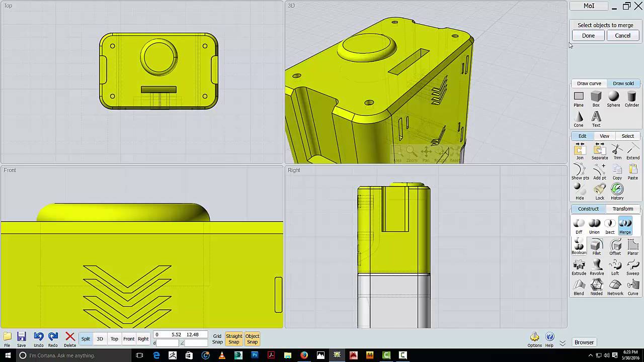The image size is (644, 362).
Task: Click the Blend tool
Action: [579, 287]
